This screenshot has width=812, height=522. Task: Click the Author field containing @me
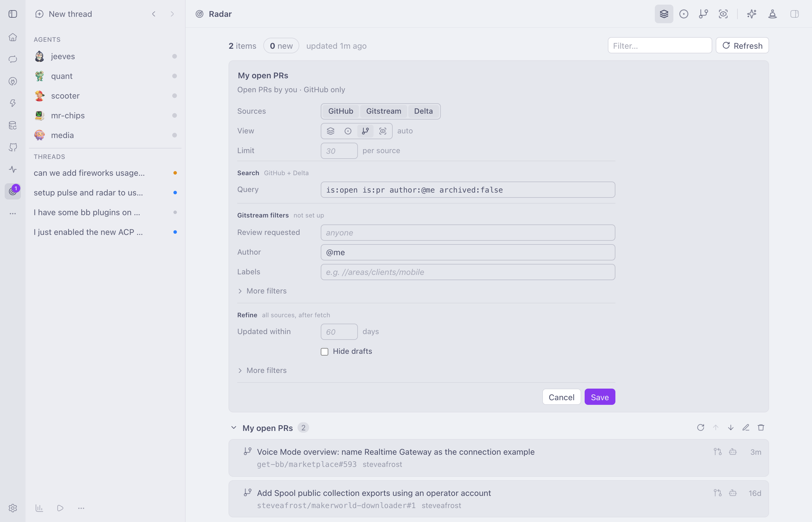click(468, 253)
